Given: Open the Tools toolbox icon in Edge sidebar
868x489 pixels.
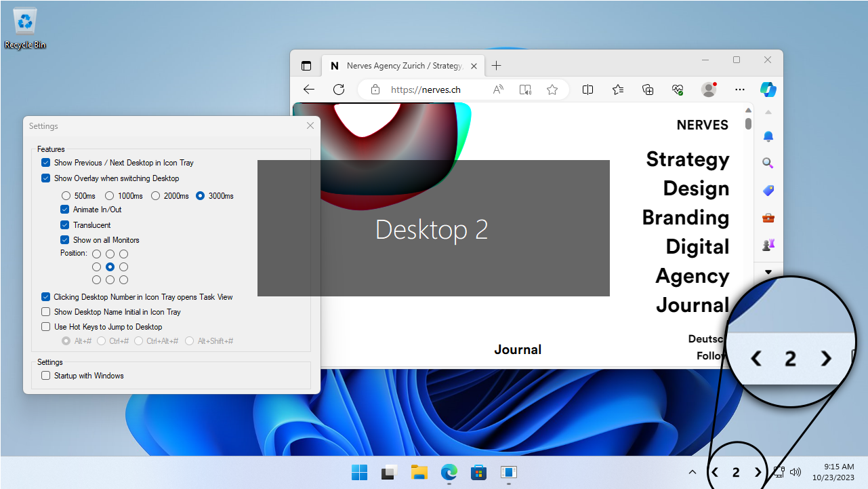Looking at the screenshot, I should (768, 218).
